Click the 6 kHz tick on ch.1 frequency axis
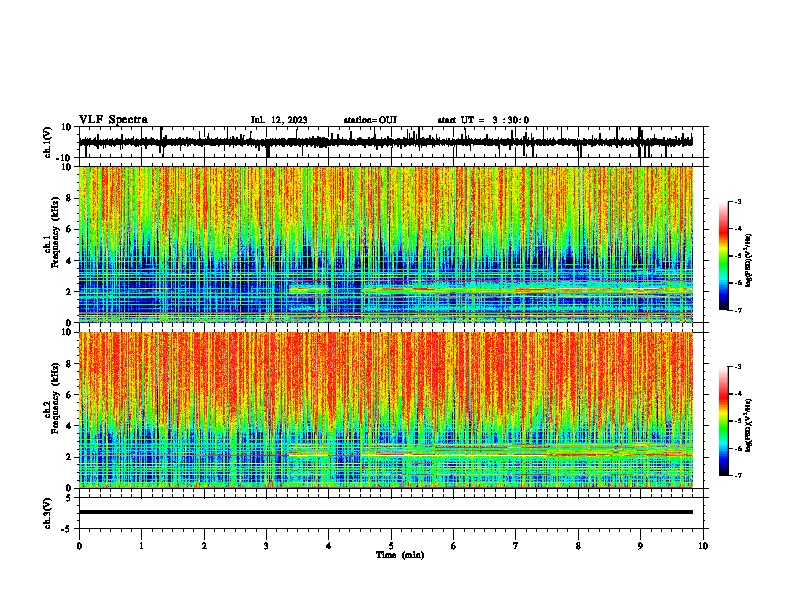 click(69, 229)
